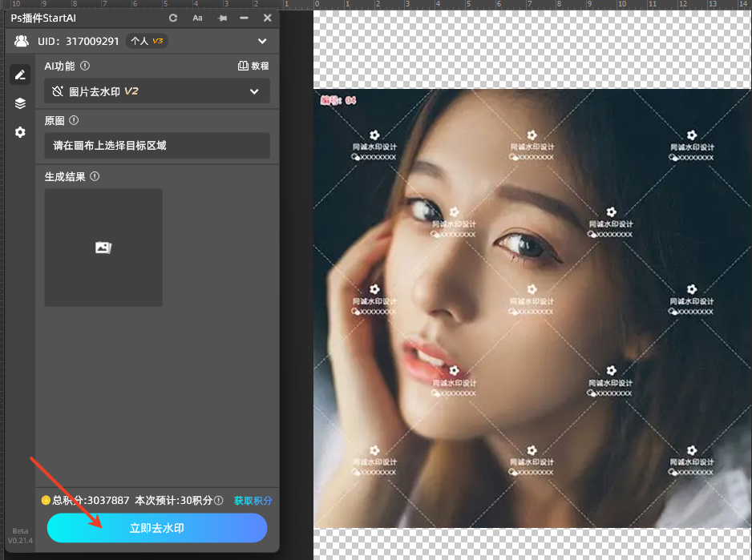
Task: Minimize the StartAI plugin panel
Action: click(245, 18)
